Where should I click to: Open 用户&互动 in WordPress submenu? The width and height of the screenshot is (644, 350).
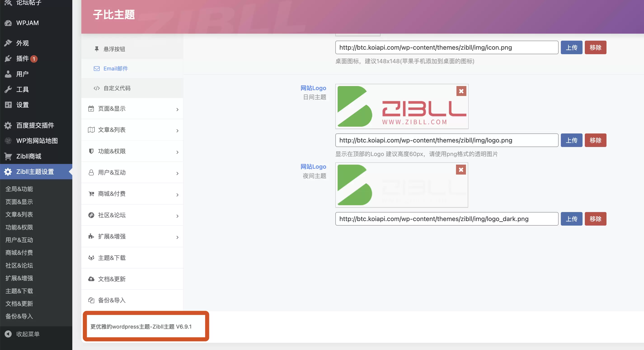click(19, 240)
